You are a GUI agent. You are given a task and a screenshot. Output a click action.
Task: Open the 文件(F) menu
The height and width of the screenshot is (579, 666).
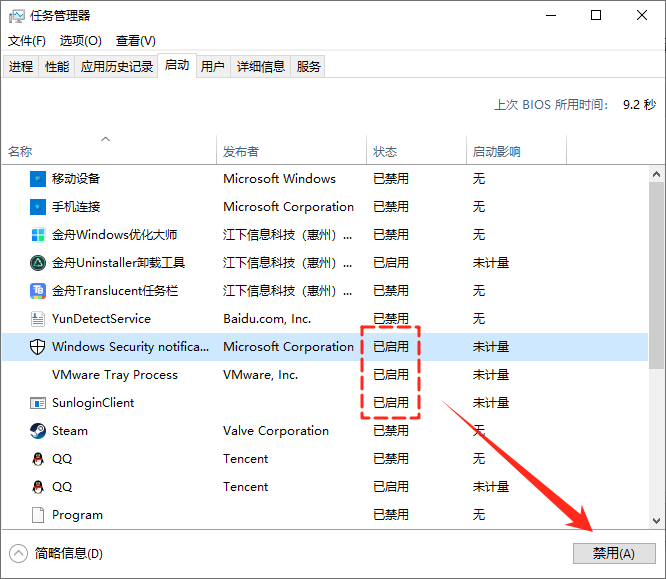[x=27, y=41]
